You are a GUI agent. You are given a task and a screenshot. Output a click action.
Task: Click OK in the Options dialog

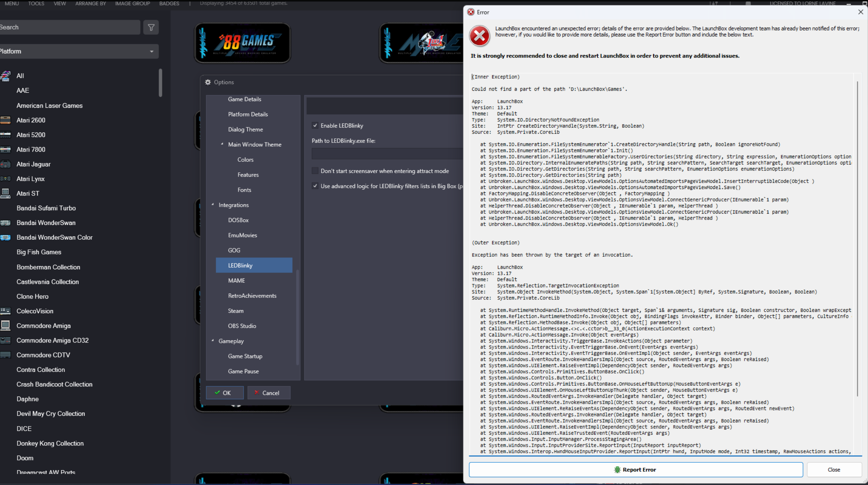224,393
